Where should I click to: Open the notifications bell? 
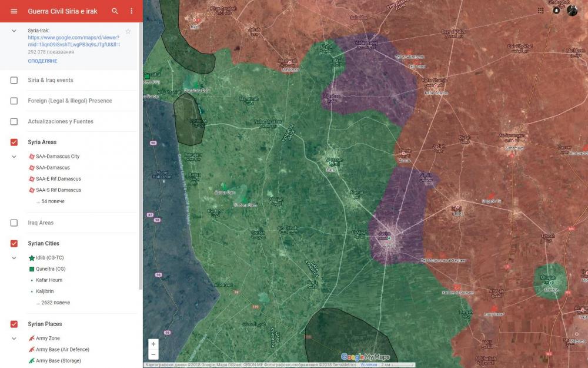click(556, 11)
